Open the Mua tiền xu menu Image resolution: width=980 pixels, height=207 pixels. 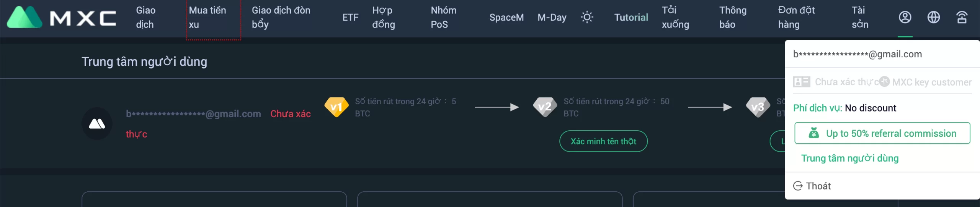coord(207,17)
